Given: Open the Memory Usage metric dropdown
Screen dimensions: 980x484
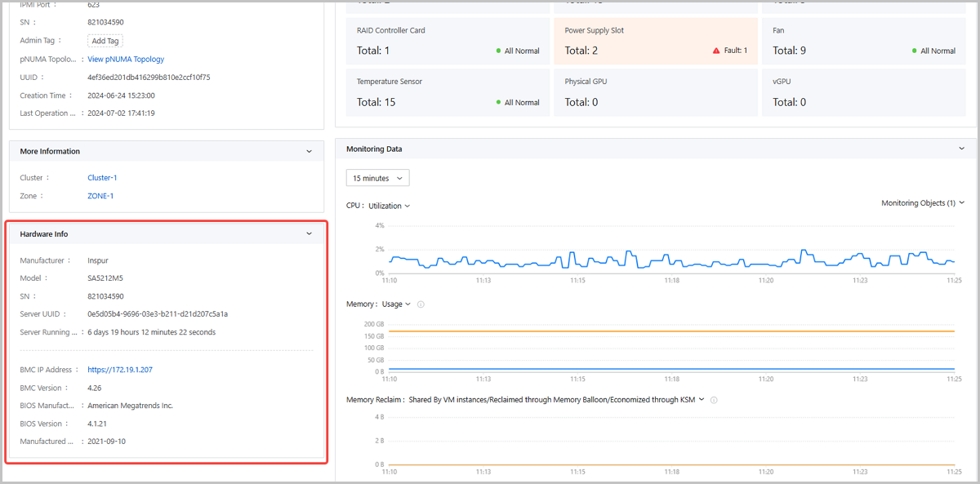Looking at the screenshot, I should 396,304.
